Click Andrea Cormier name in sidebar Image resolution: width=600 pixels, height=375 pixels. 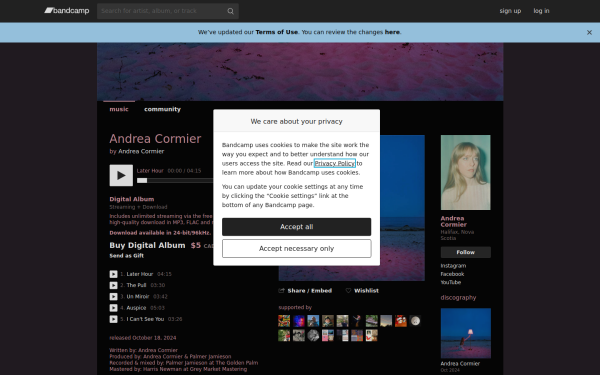click(453, 222)
